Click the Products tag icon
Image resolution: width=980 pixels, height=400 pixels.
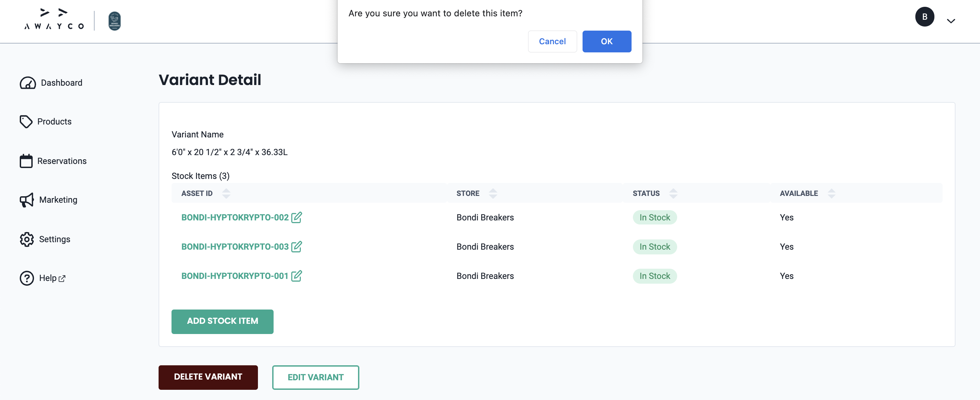[x=26, y=122]
